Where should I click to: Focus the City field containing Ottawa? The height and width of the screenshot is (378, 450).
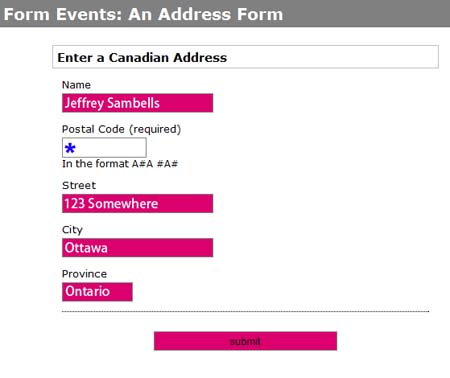[137, 248]
